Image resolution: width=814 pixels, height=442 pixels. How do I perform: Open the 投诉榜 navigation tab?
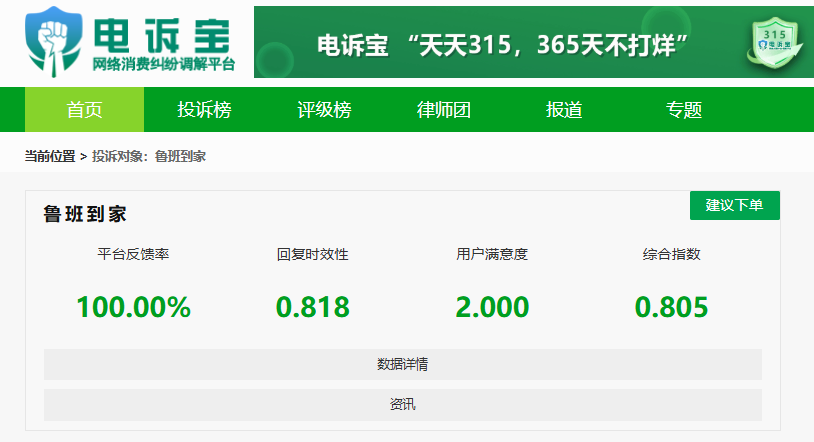coord(204,110)
